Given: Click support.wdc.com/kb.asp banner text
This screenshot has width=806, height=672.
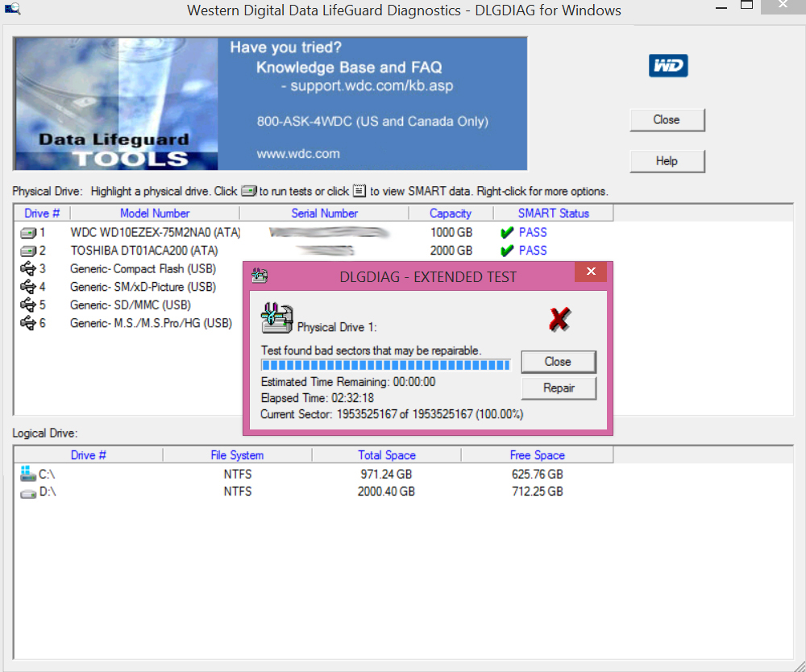Looking at the screenshot, I should coord(372,85).
